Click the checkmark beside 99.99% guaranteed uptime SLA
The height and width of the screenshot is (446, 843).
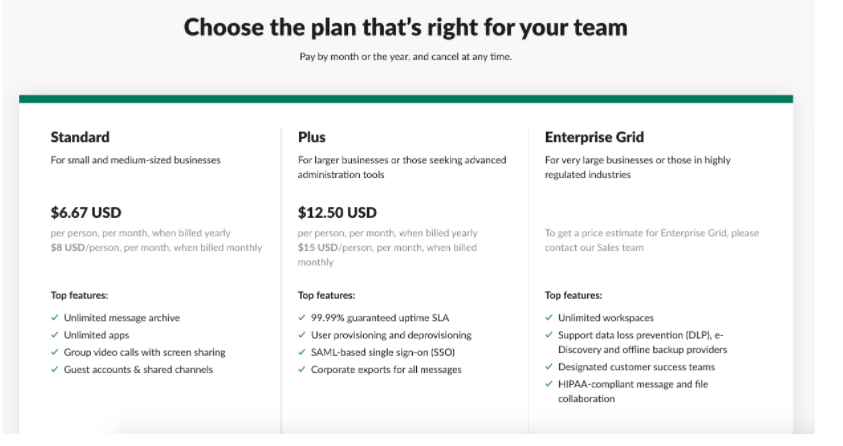point(301,318)
